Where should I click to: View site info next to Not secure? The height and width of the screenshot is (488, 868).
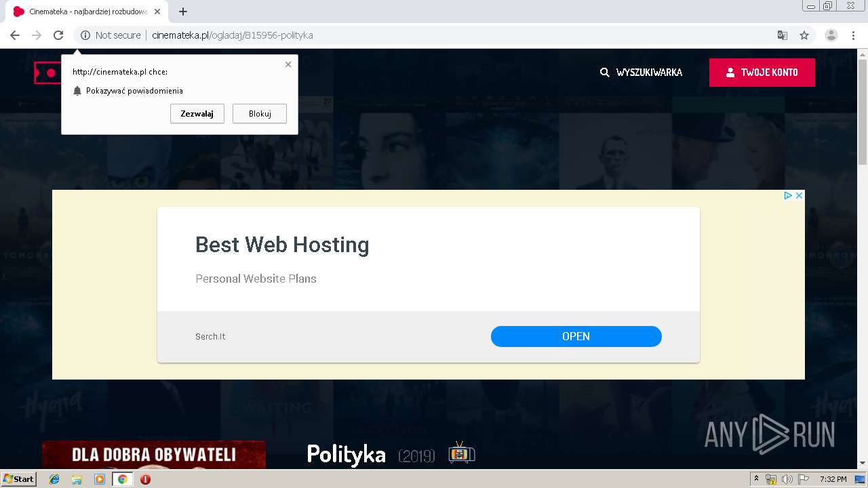(85, 35)
